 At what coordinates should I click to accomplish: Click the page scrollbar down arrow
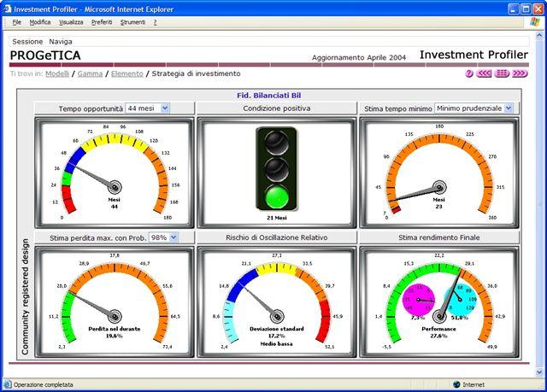[539, 372]
